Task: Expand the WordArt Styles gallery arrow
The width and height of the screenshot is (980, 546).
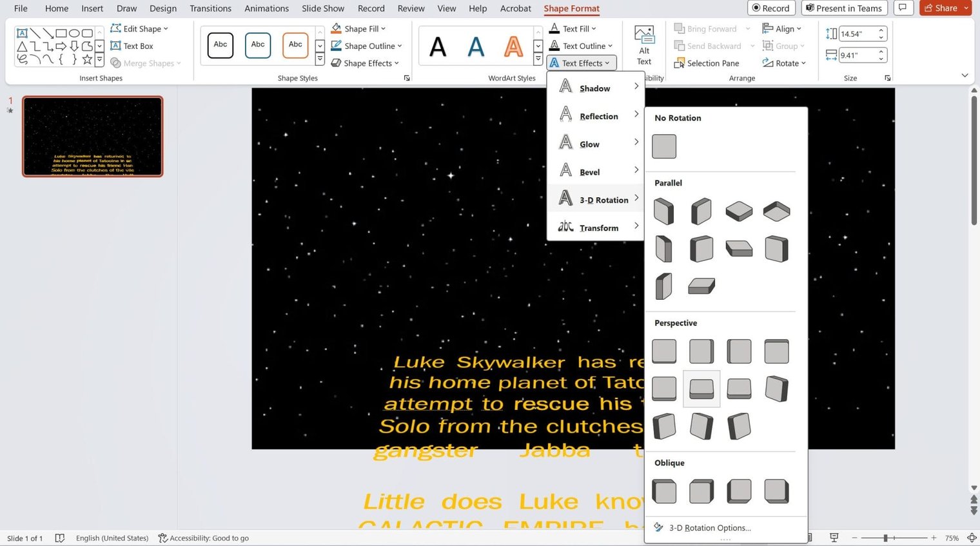Action: [538, 59]
